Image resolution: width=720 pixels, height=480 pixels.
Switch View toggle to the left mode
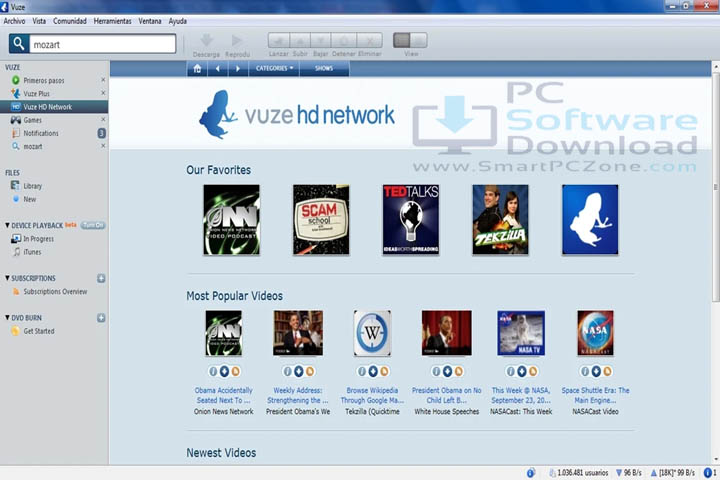pyautogui.click(x=402, y=40)
